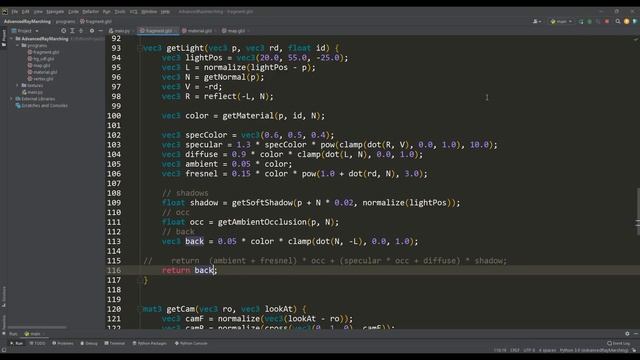Open the Navigate menu
The image size is (640, 360).
(55, 11)
